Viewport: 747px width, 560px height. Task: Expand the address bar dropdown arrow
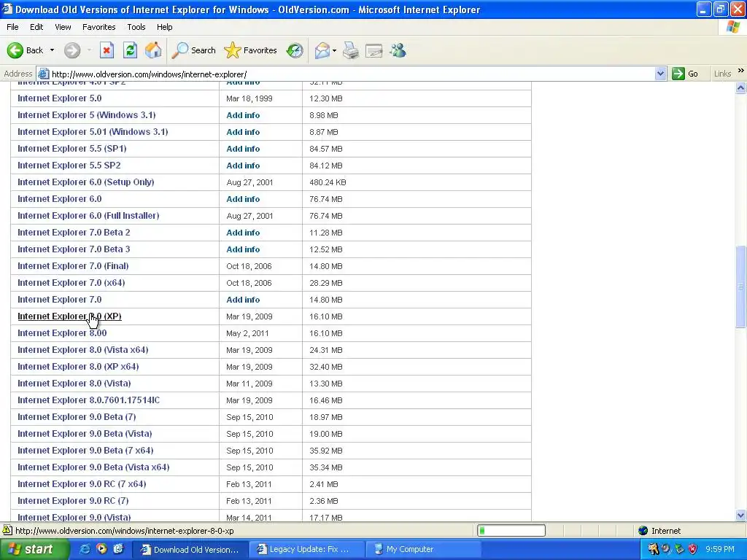660,74
